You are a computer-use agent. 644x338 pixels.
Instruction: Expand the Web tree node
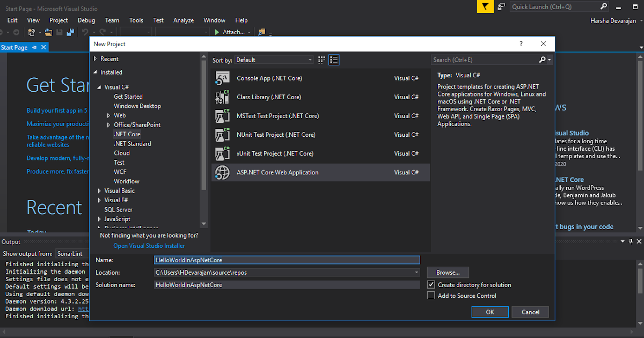point(109,115)
